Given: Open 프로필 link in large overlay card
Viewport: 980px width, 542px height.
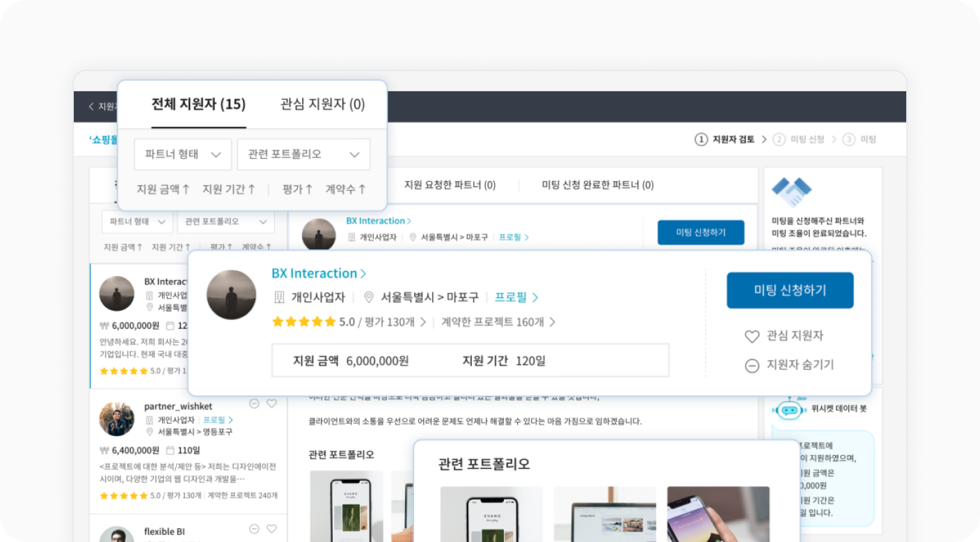Looking at the screenshot, I should coord(516,297).
